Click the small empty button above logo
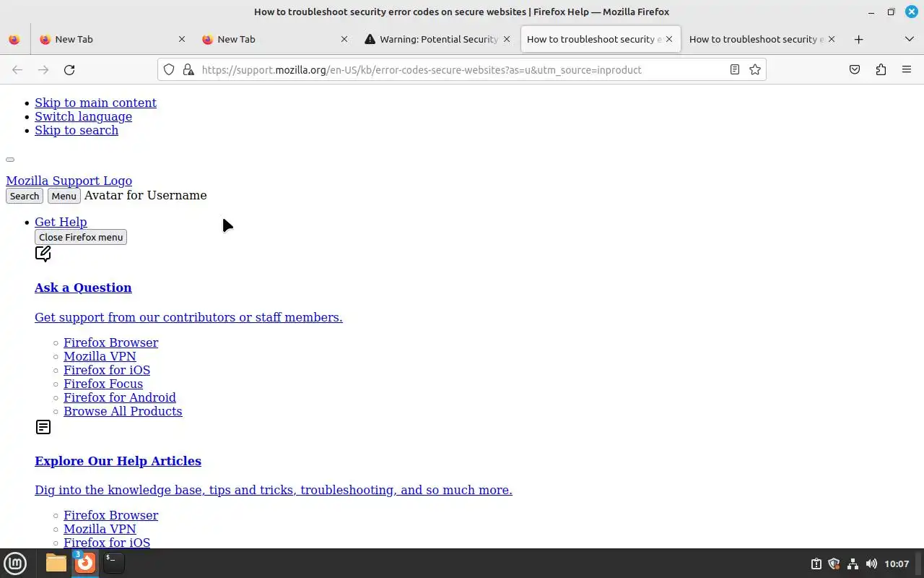This screenshot has width=924, height=578. (x=10, y=160)
